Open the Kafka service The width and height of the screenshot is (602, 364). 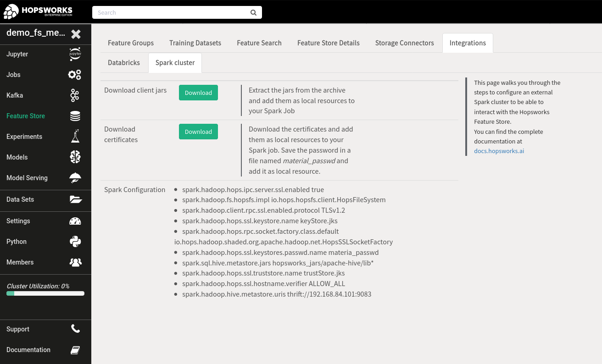pyautogui.click(x=75, y=95)
